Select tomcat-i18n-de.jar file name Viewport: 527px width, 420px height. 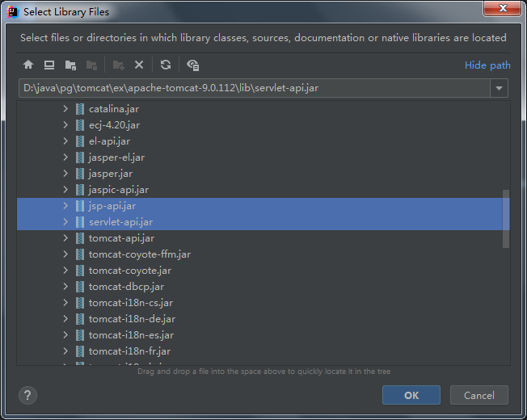[132, 319]
